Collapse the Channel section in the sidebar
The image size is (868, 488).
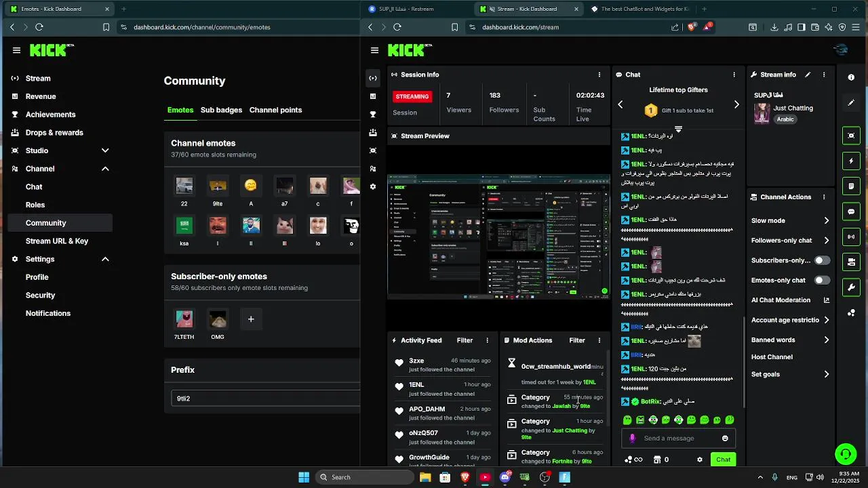(105, 169)
